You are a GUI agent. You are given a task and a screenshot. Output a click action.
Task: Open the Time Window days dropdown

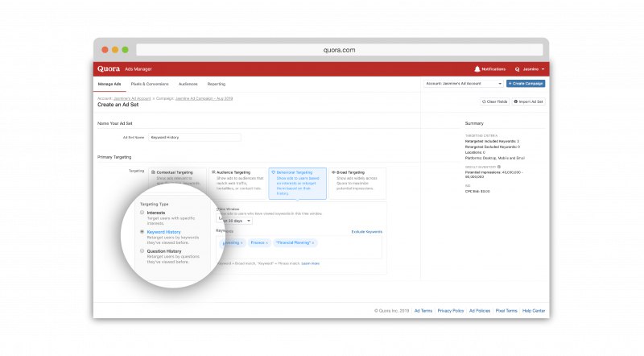pos(234,221)
